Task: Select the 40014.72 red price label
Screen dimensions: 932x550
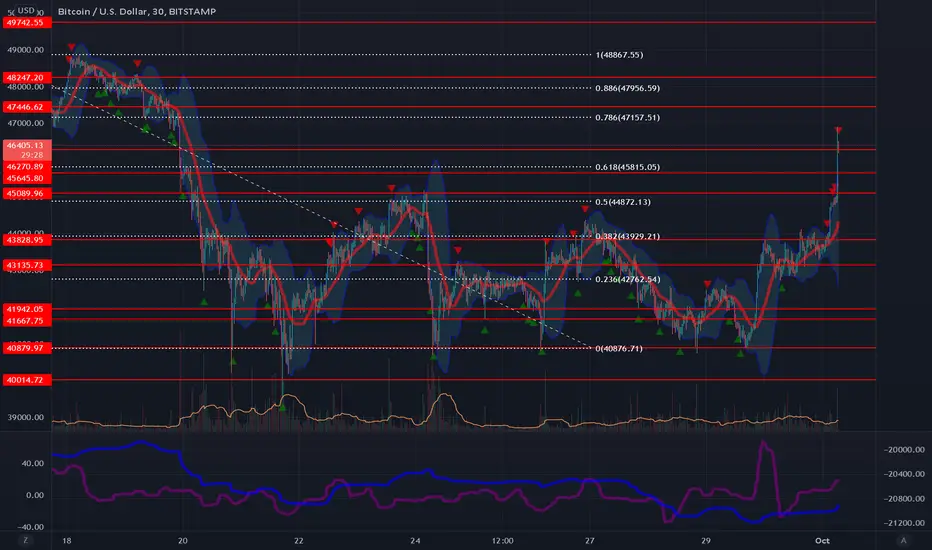Action: click(x=27, y=380)
